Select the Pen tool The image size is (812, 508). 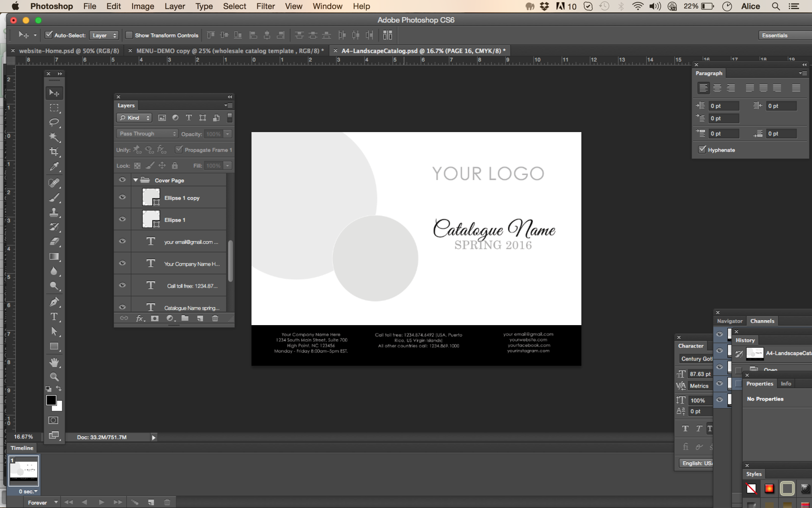click(54, 302)
